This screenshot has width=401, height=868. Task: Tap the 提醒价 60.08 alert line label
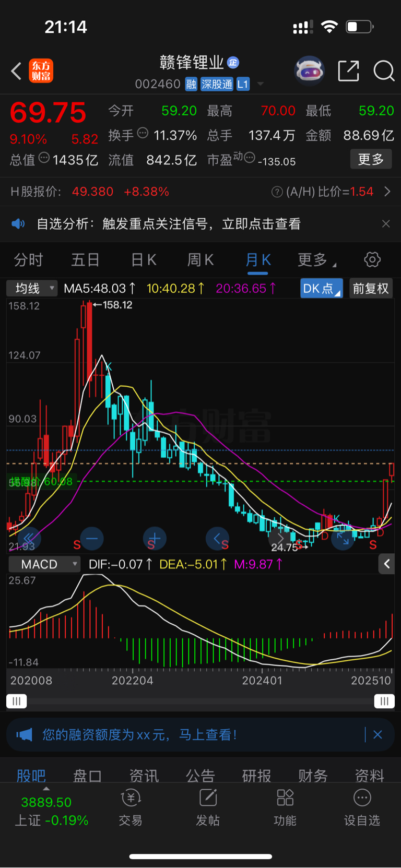[42, 481]
